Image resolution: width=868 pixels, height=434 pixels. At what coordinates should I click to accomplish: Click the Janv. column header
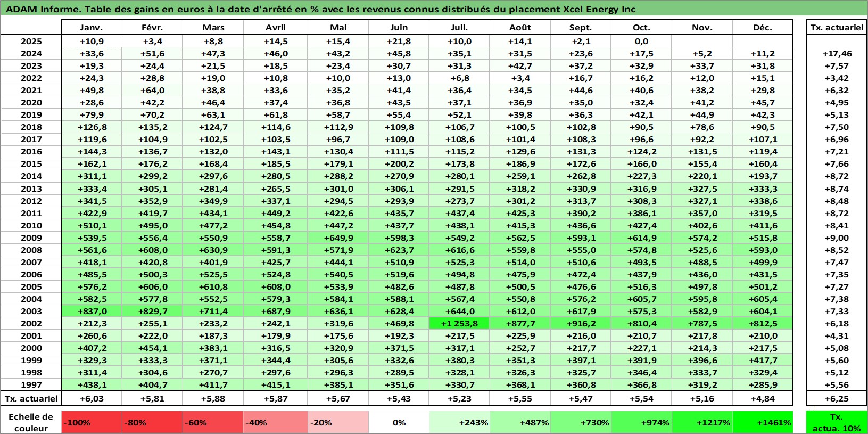tap(92, 27)
